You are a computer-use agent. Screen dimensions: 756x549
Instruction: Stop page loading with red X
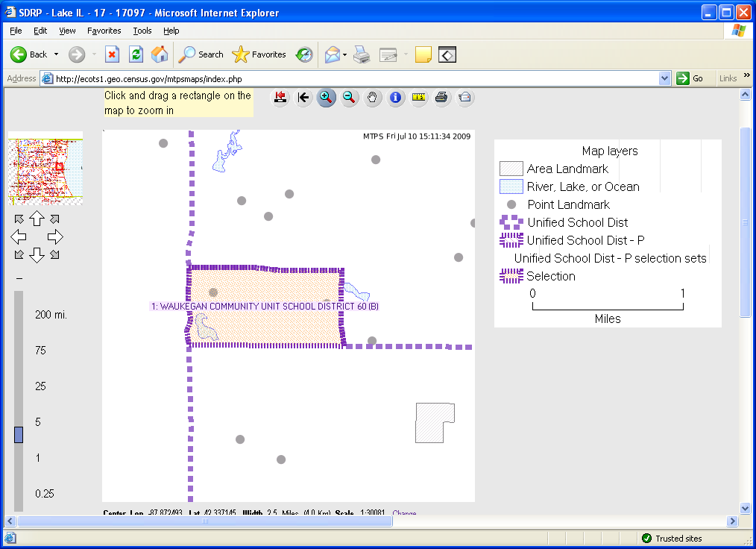pyautogui.click(x=112, y=54)
